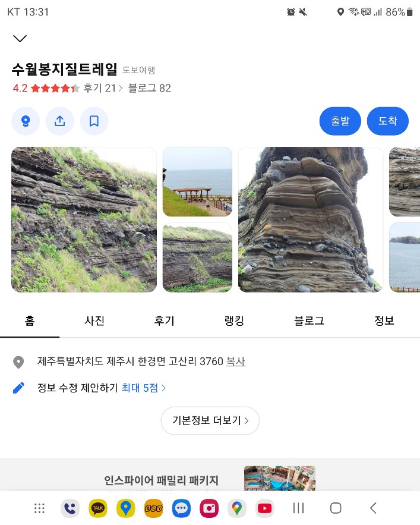Open YouTube from the dock

(x=264, y=508)
